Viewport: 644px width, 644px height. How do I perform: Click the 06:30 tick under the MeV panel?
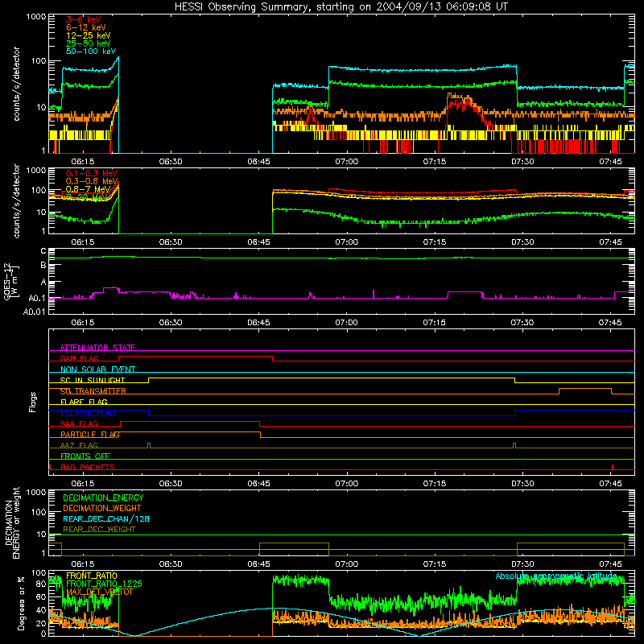(171, 242)
